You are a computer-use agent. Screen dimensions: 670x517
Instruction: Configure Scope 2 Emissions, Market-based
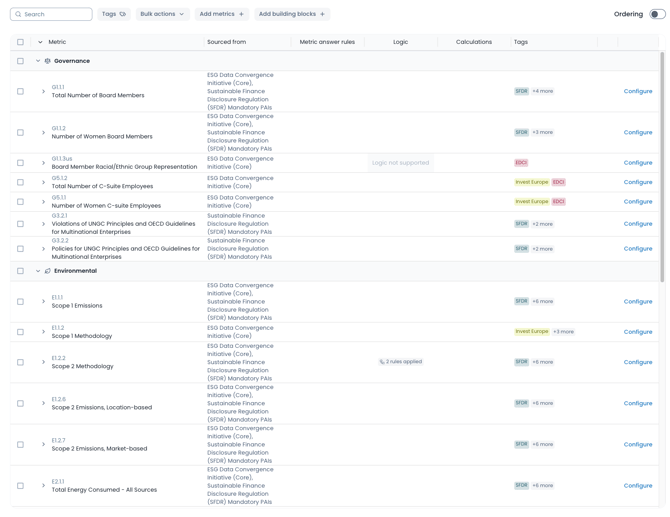tap(638, 445)
